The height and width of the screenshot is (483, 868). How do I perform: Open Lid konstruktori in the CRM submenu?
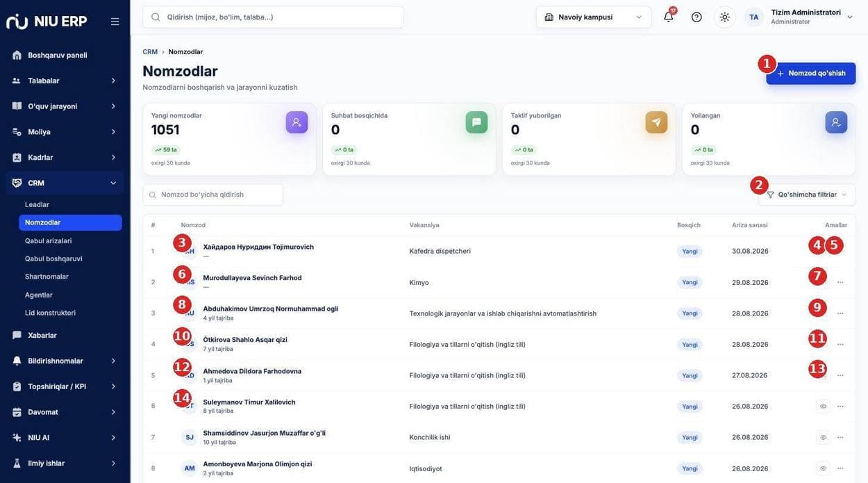click(70, 313)
